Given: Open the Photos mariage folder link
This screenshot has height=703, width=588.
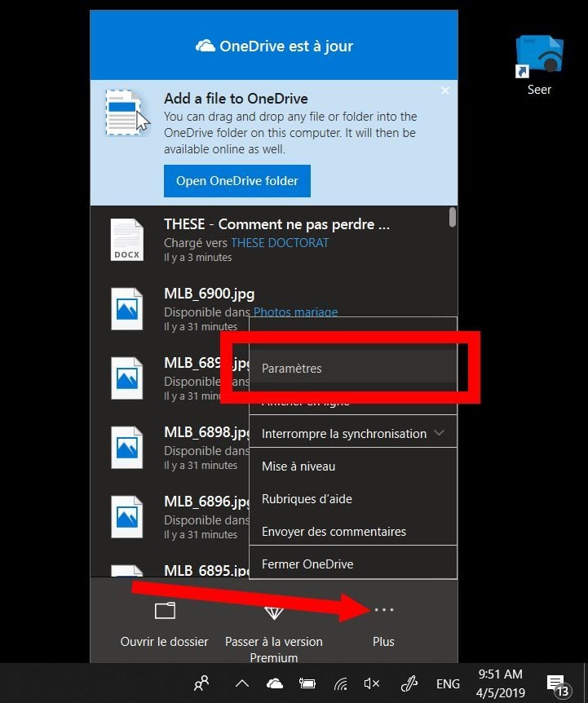Looking at the screenshot, I should point(296,312).
